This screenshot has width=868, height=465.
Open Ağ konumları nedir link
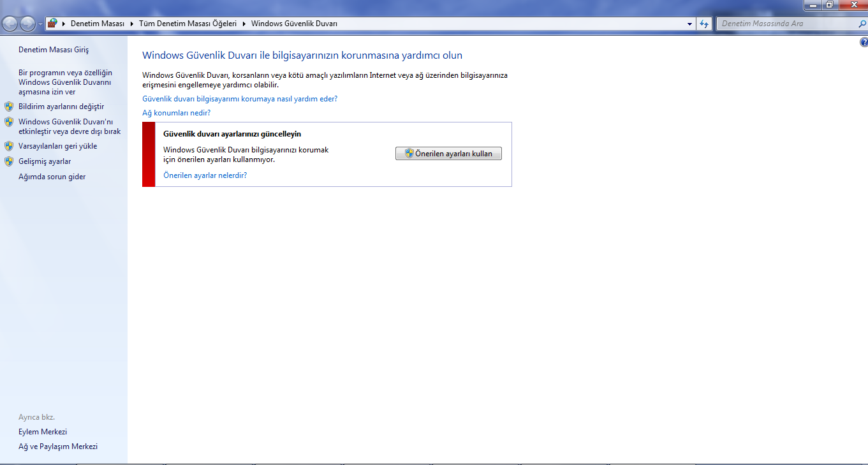176,113
